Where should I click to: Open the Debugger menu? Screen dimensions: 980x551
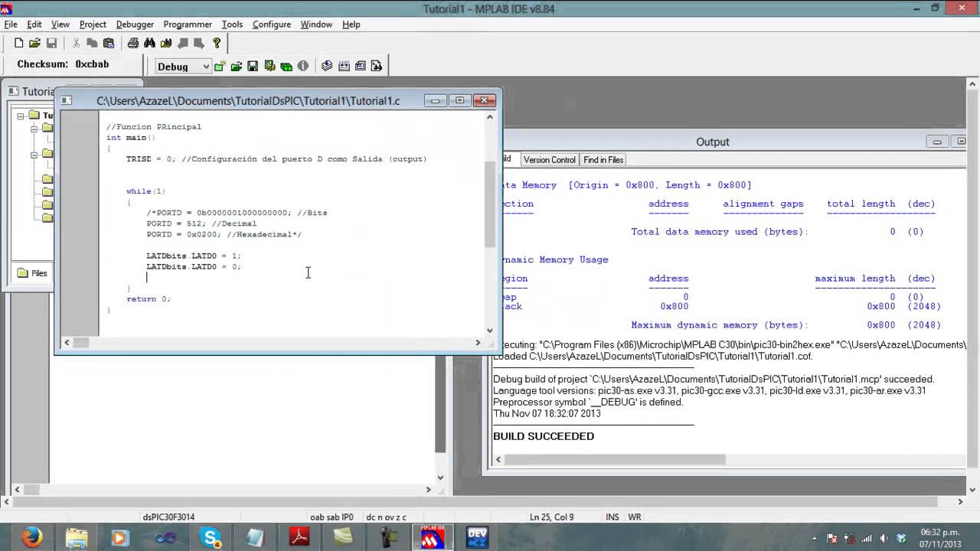click(135, 24)
